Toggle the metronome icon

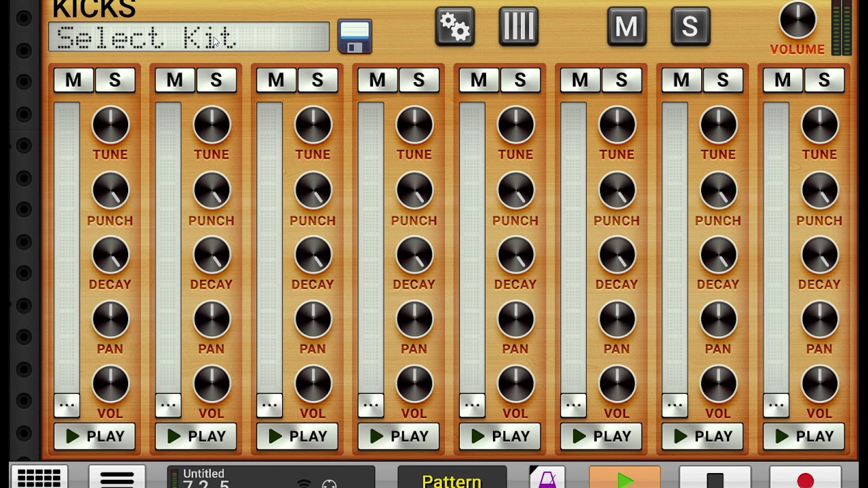point(547,477)
